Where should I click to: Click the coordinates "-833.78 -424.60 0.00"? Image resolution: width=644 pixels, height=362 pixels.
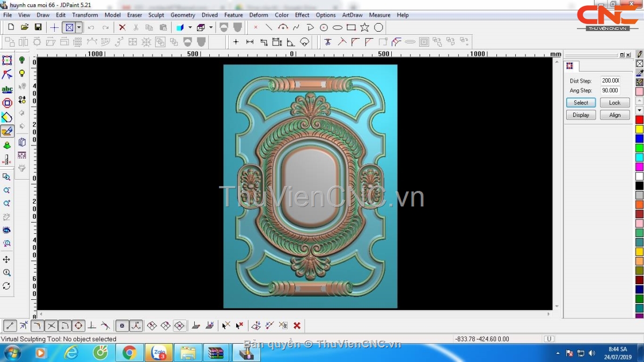point(482,339)
